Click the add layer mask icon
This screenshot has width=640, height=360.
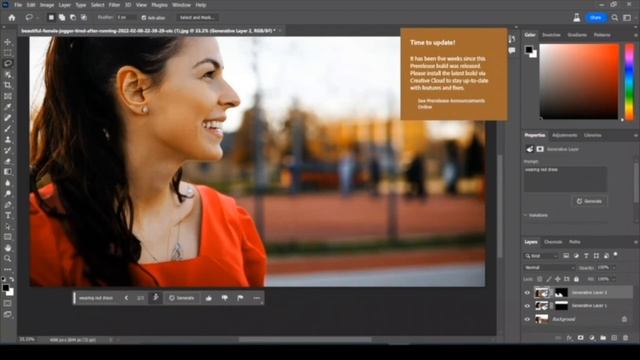pos(580,338)
